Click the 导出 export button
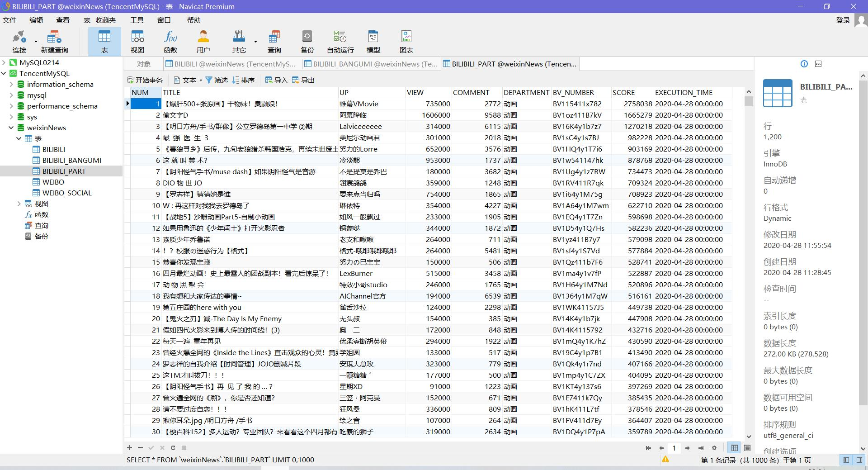The image size is (868, 470). point(303,80)
